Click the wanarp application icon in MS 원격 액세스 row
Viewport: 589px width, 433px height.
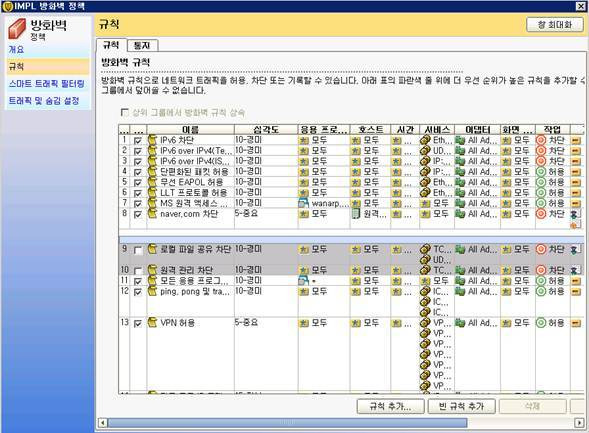(304, 203)
